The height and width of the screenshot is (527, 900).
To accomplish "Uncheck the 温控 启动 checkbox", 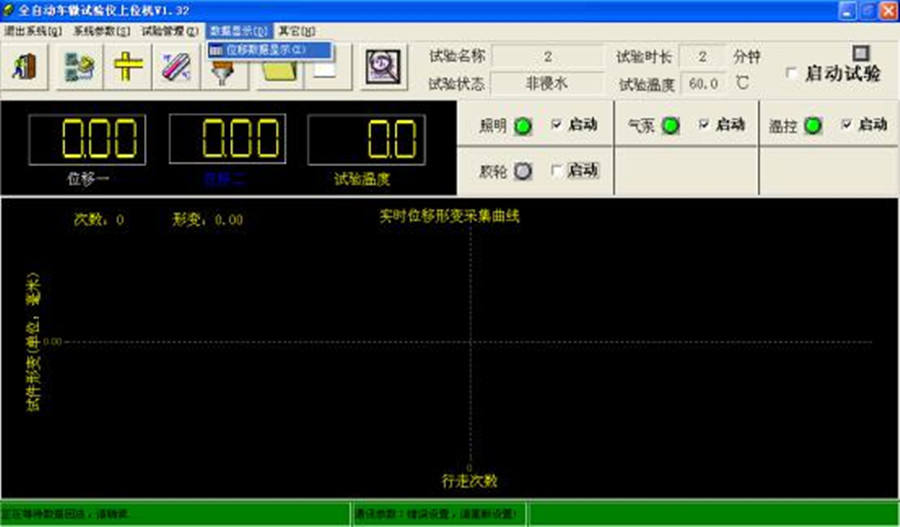I will click(x=846, y=124).
